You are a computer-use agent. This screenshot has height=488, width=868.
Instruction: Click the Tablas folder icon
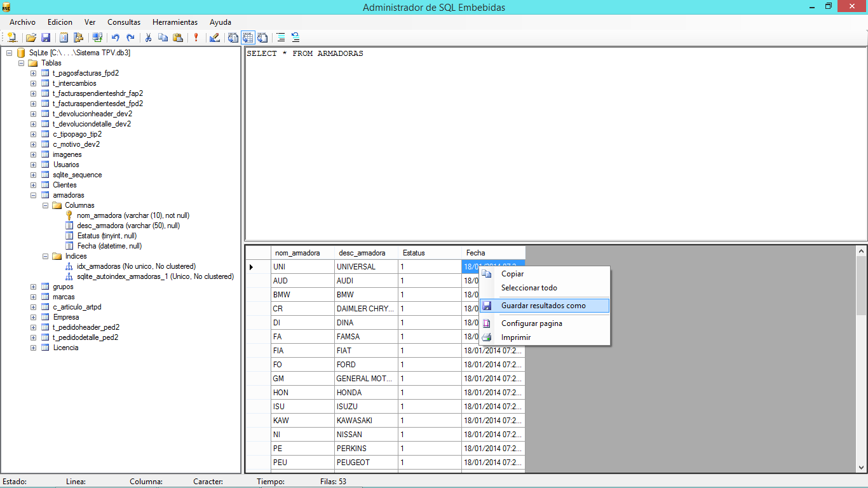pyautogui.click(x=33, y=63)
